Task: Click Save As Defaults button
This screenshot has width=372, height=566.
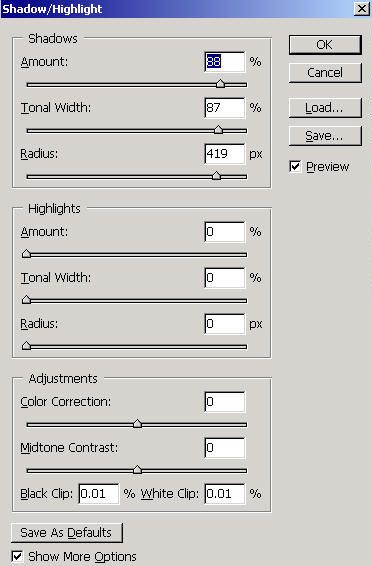Action: [x=67, y=533]
